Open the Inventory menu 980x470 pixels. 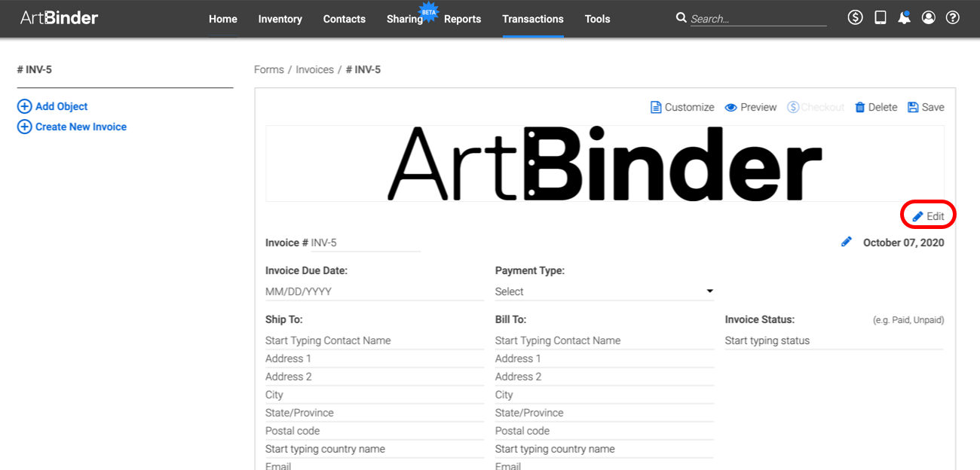(280, 19)
